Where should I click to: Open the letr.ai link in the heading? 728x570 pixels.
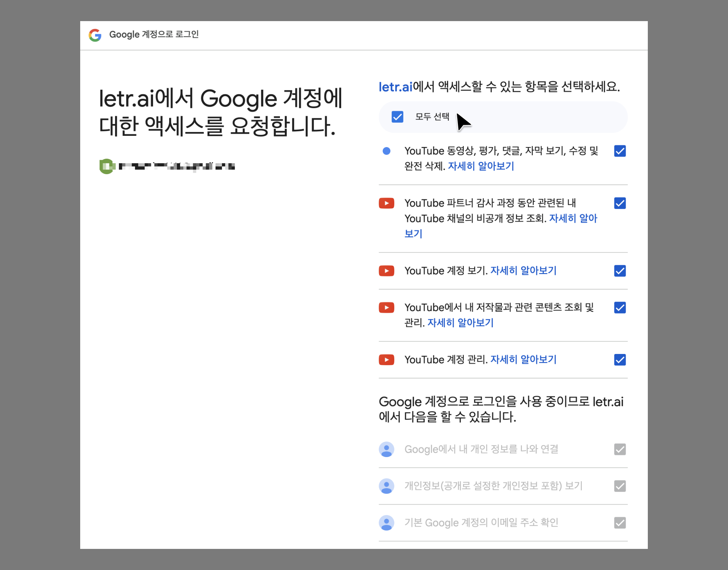395,87
